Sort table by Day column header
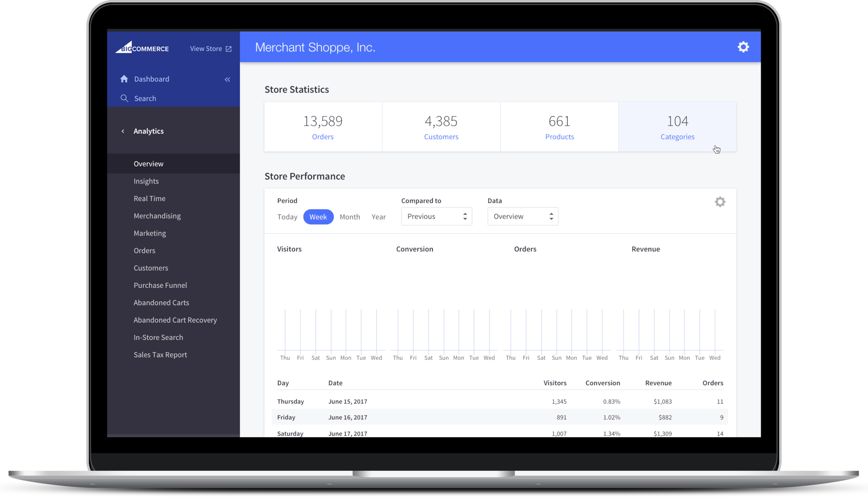 [x=283, y=383]
